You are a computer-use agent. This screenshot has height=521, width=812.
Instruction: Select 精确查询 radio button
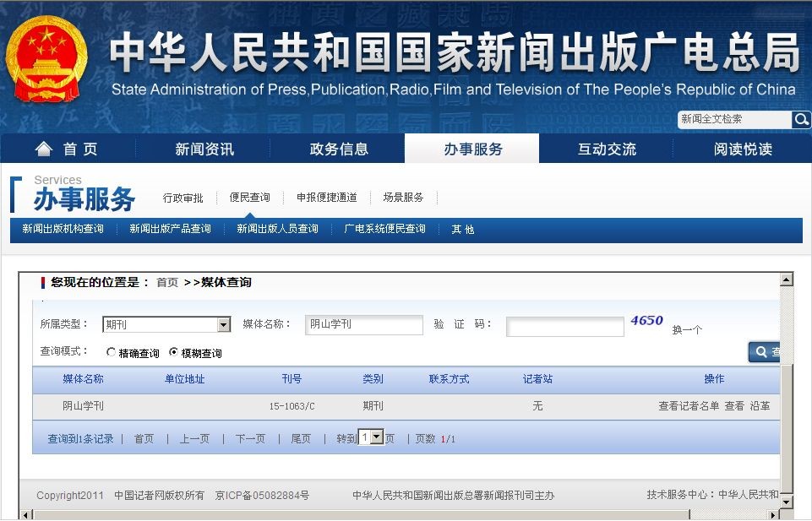111,352
